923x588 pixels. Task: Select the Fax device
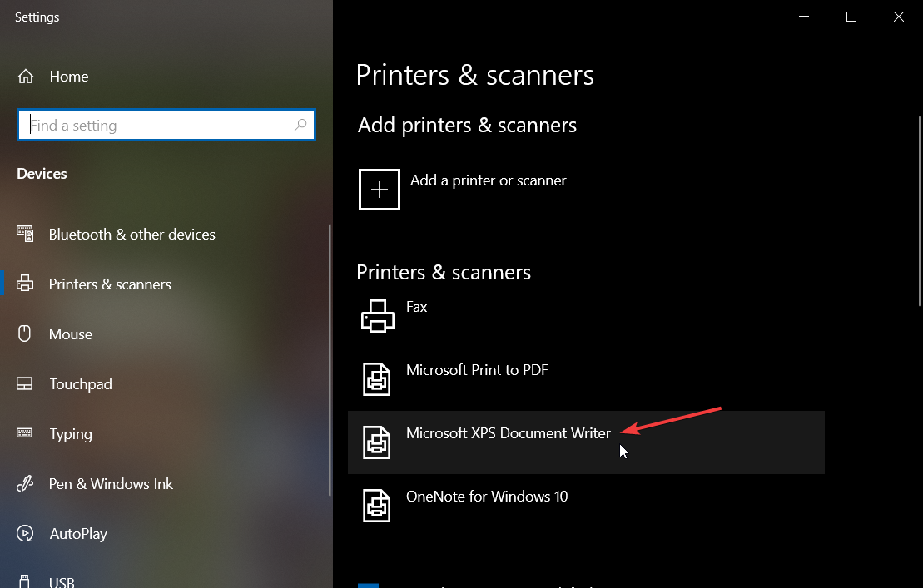pos(586,316)
